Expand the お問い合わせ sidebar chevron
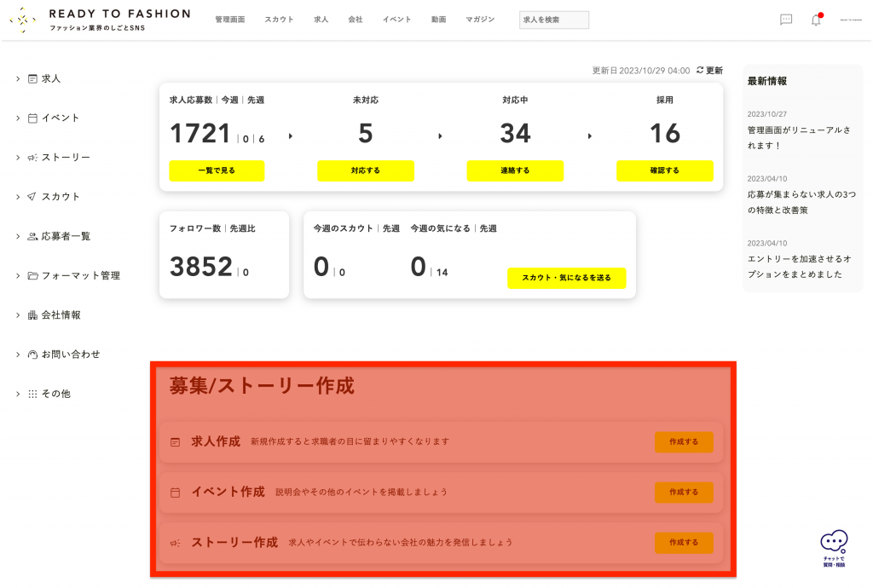 (x=17, y=355)
